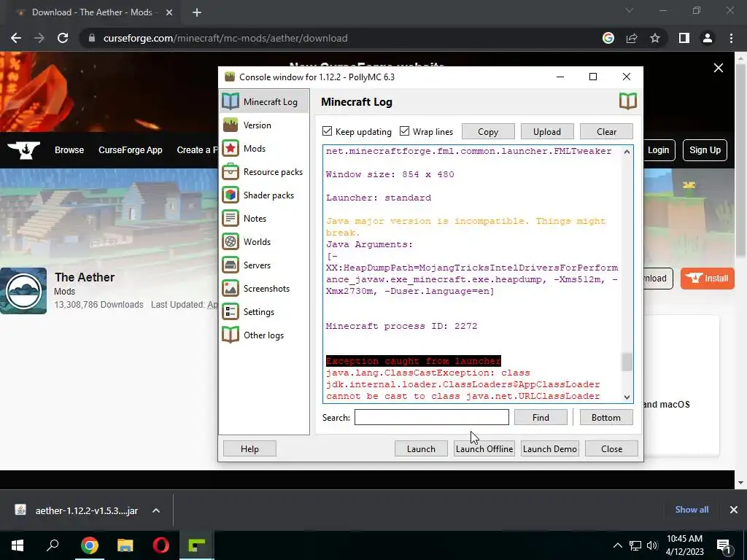Dismiss the CurseForge banner with X
This screenshot has width=747, height=560.
[719, 68]
